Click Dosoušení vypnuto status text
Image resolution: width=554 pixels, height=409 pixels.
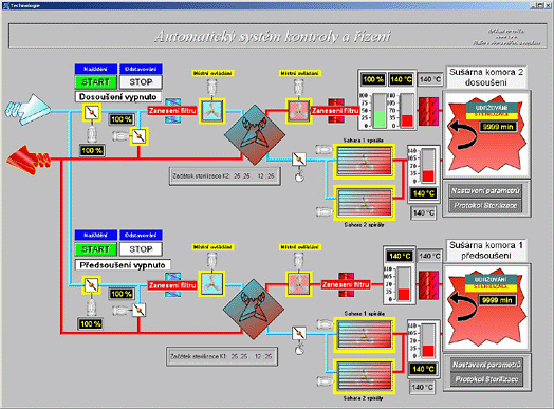coord(118,96)
